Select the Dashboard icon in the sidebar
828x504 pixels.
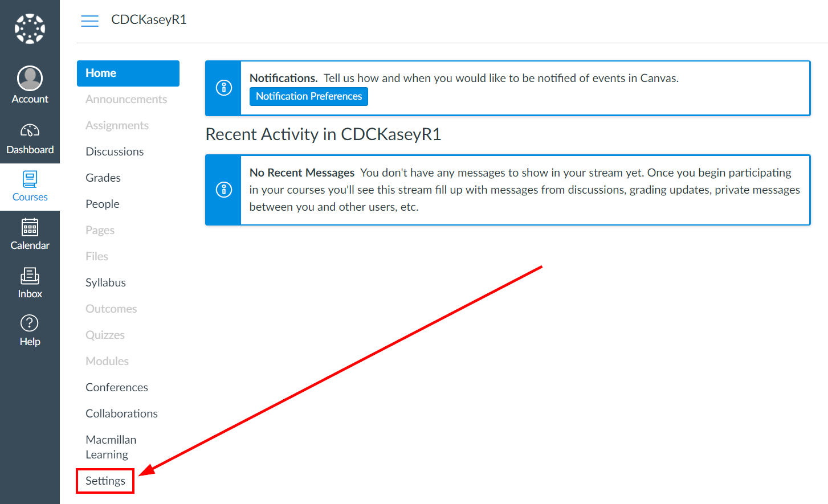pos(30,137)
